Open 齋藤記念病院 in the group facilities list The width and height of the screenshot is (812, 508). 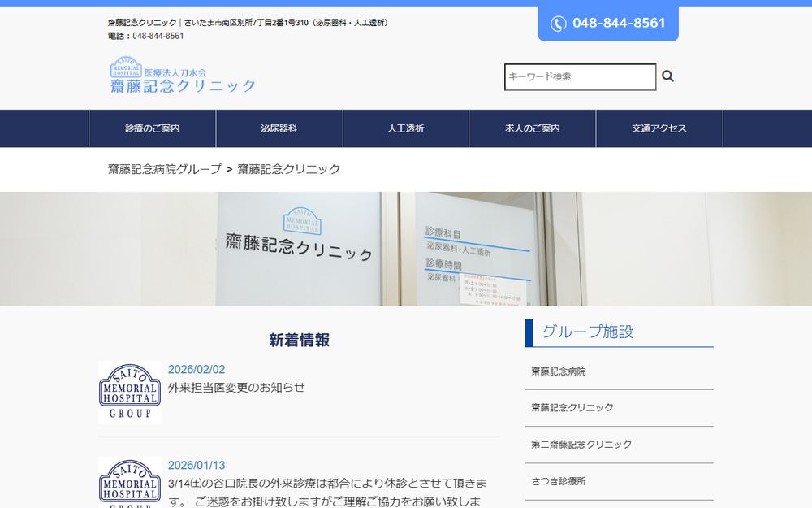(x=559, y=371)
